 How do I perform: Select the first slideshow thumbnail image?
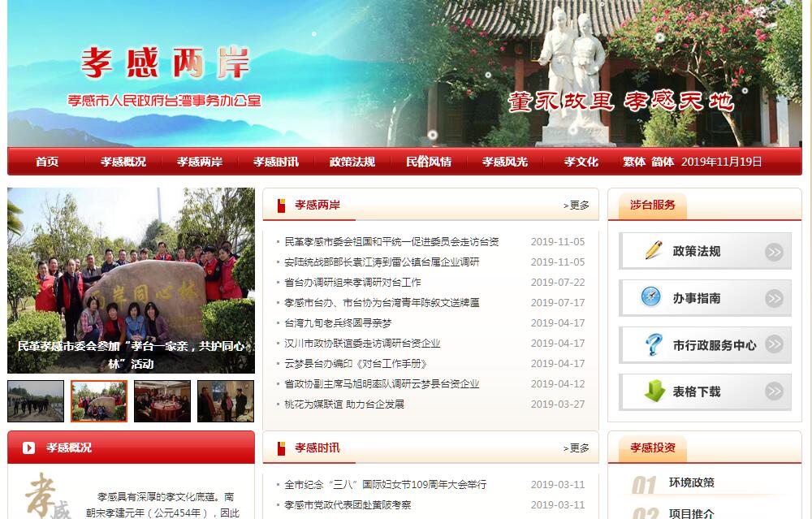(36, 401)
